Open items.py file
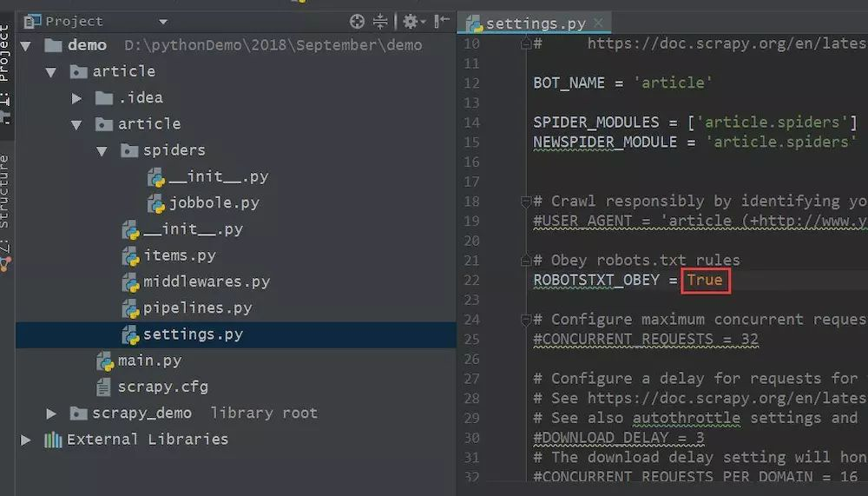This screenshot has width=868, height=496. [236, 255]
